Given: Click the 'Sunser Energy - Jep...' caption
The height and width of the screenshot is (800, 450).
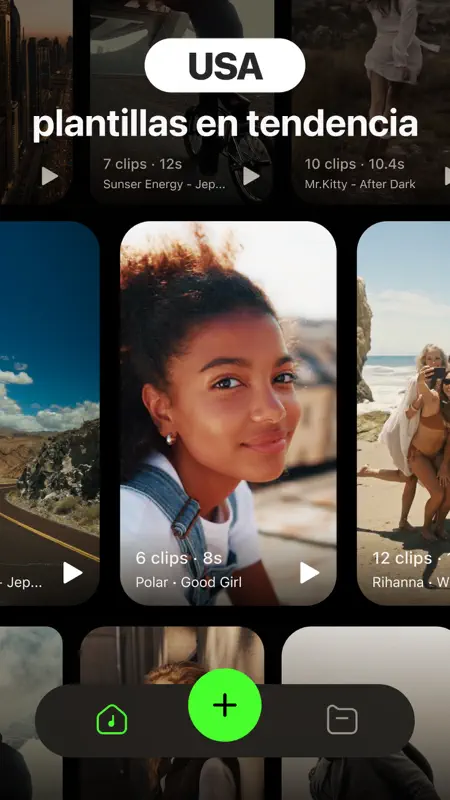Looking at the screenshot, I should point(164,184).
